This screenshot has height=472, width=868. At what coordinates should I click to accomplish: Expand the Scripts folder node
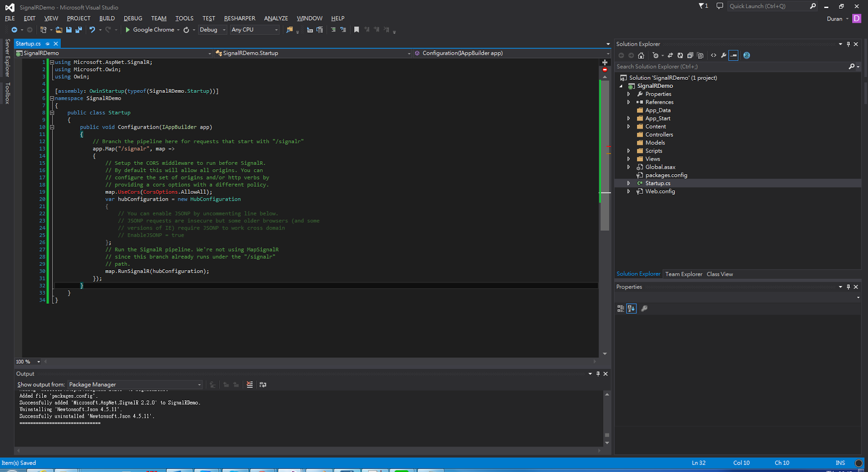629,151
